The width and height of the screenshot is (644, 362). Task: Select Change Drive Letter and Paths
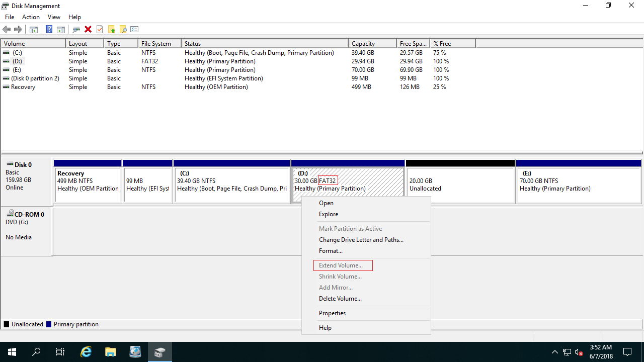[x=366, y=240]
